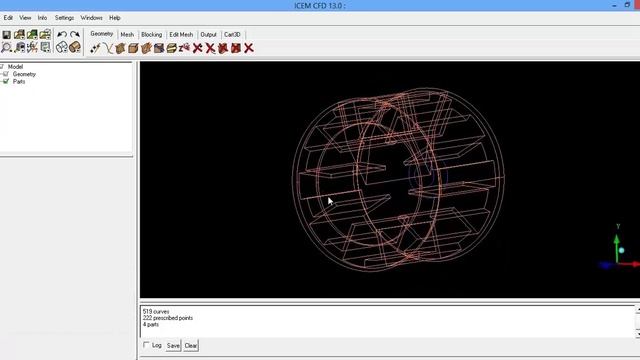This screenshot has width=640, height=360.
Task: Click the Local Coordinate System icon
Action: click(x=45, y=47)
